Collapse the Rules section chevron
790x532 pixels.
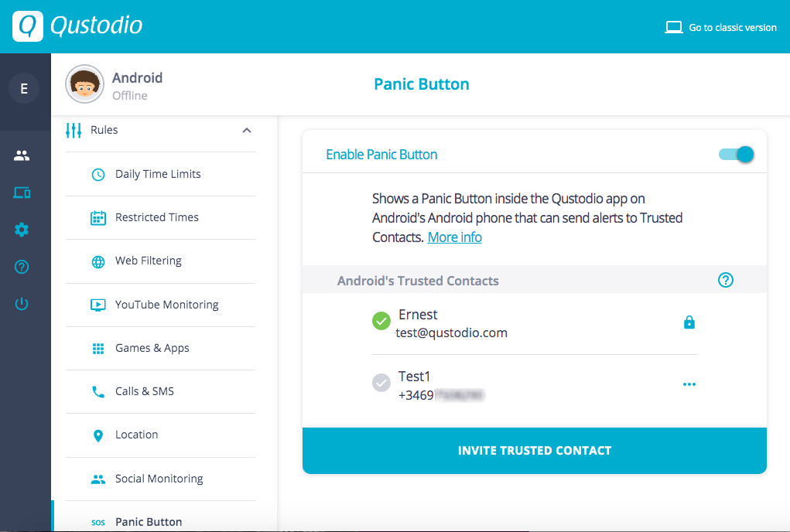click(x=247, y=131)
